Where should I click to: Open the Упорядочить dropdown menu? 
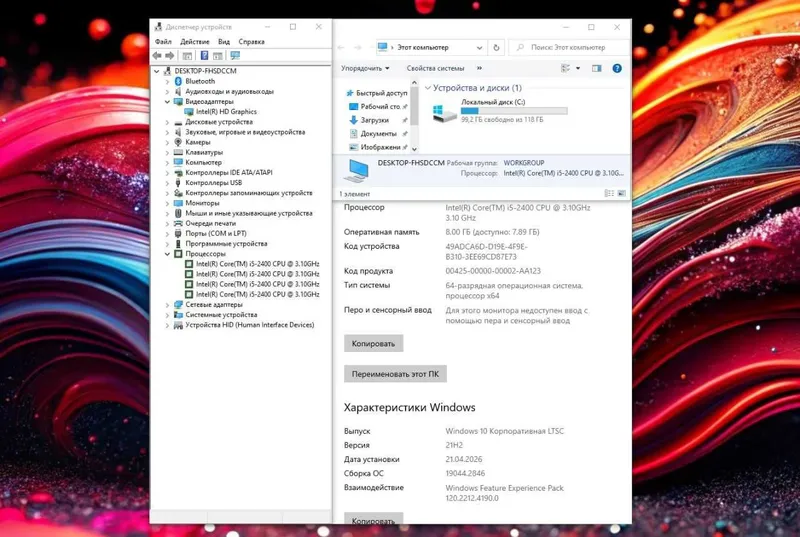click(365, 68)
